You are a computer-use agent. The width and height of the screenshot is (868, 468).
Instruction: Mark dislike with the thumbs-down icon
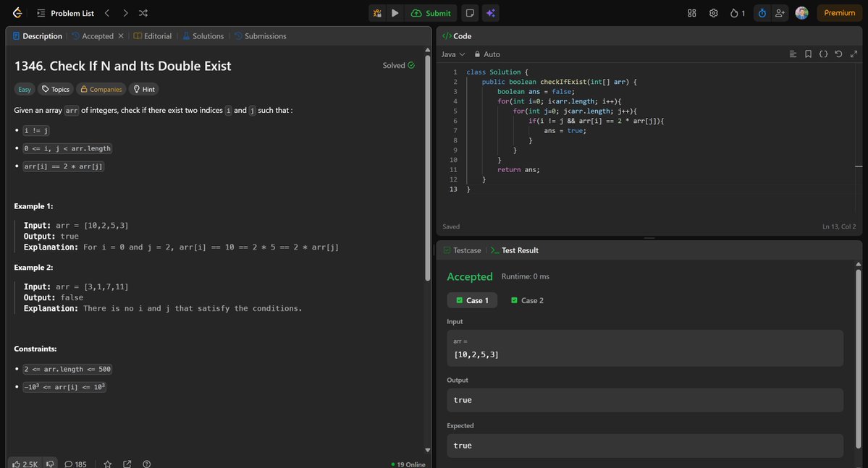pos(49,464)
